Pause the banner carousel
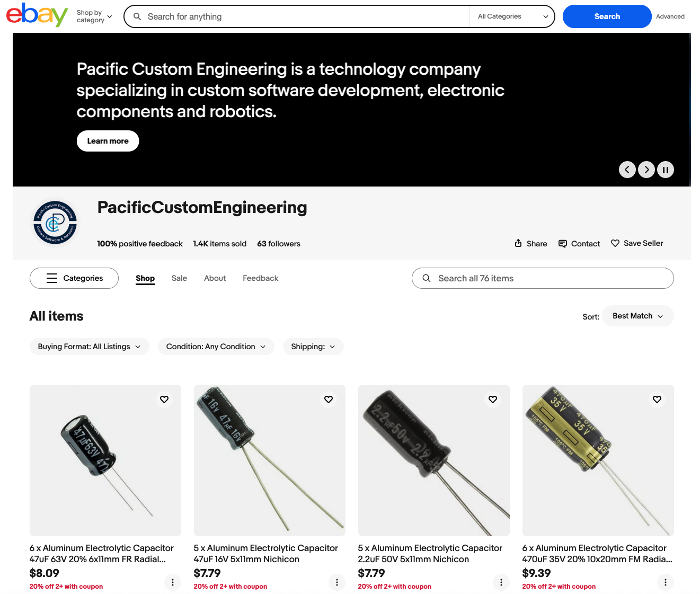Viewport: 700px width, 594px height. pyautogui.click(x=665, y=170)
